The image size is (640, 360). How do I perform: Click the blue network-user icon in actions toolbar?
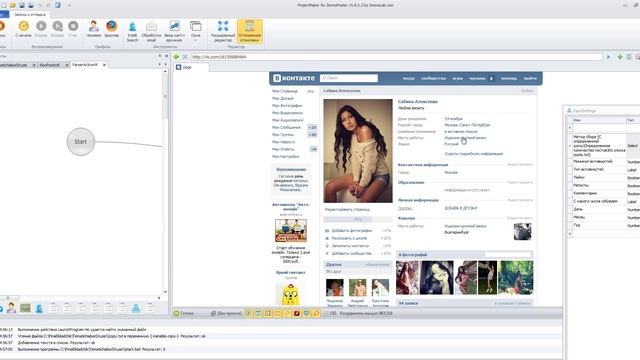click(x=136, y=308)
